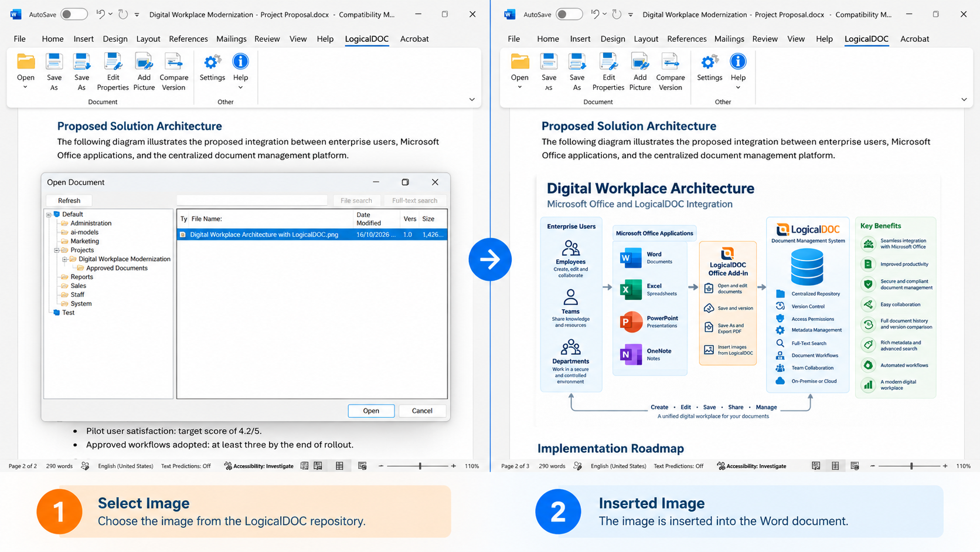Adjust zoom slider in left Word status bar
This screenshot has height=552, width=980.
click(x=420, y=466)
